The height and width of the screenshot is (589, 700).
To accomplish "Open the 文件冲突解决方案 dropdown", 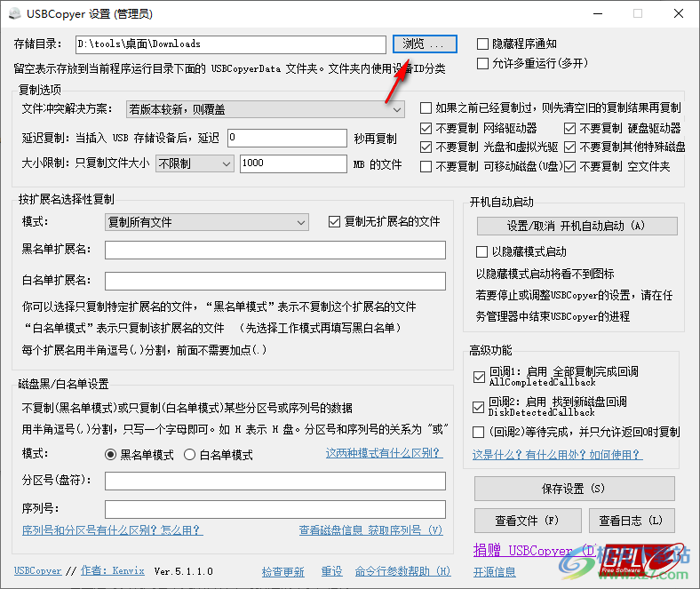I will [266, 109].
